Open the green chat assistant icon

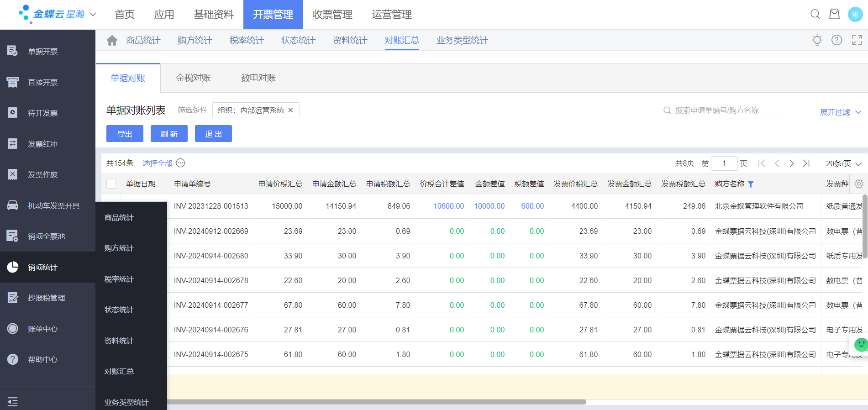click(x=861, y=344)
